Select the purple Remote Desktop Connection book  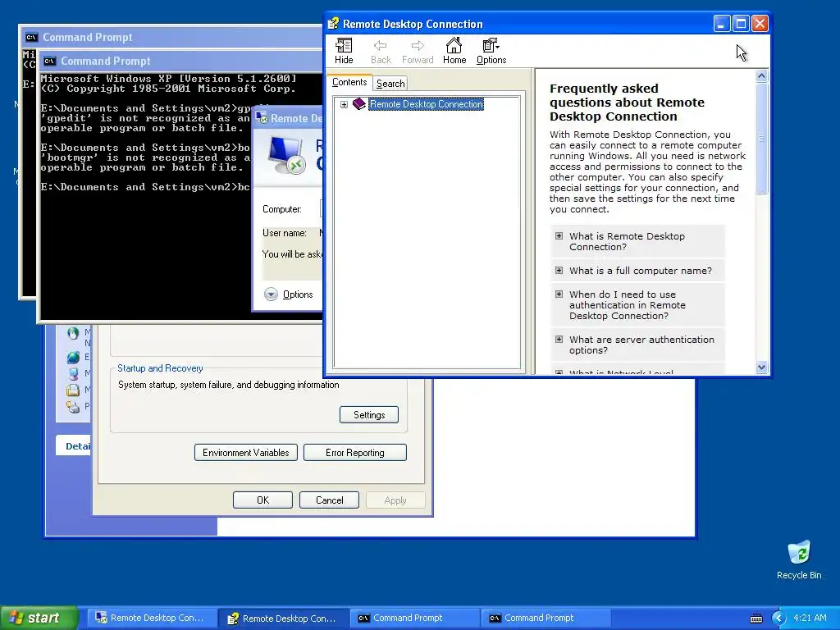click(x=359, y=104)
